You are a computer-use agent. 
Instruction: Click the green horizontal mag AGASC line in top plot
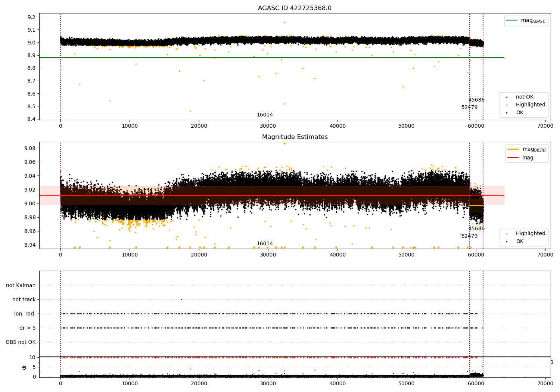click(x=271, y=57)
